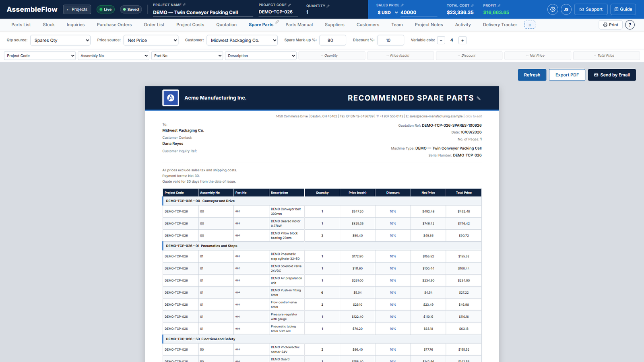This screenshot has height=362, width=644.
Task: Open the Qty source dropdown
Action: [61, 40]
